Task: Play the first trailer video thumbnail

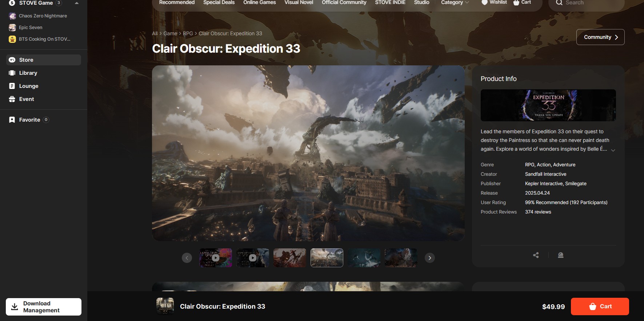Action: coord(216,258)
